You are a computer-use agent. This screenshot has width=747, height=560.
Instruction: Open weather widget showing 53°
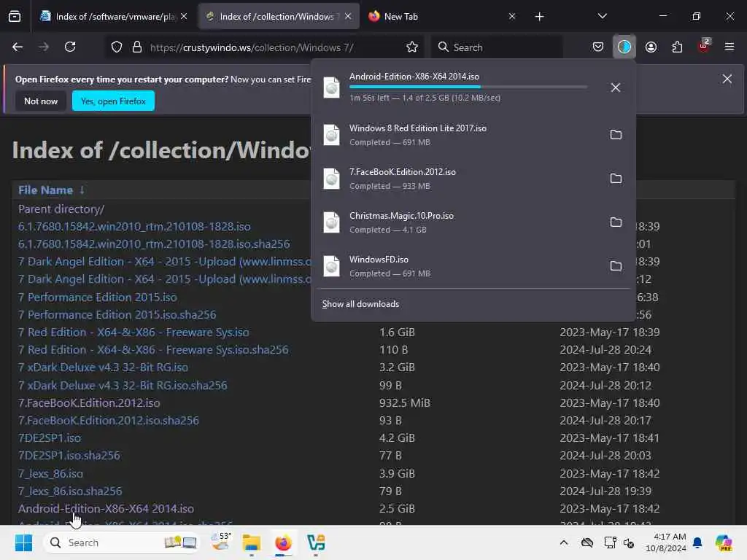(220, 542)
